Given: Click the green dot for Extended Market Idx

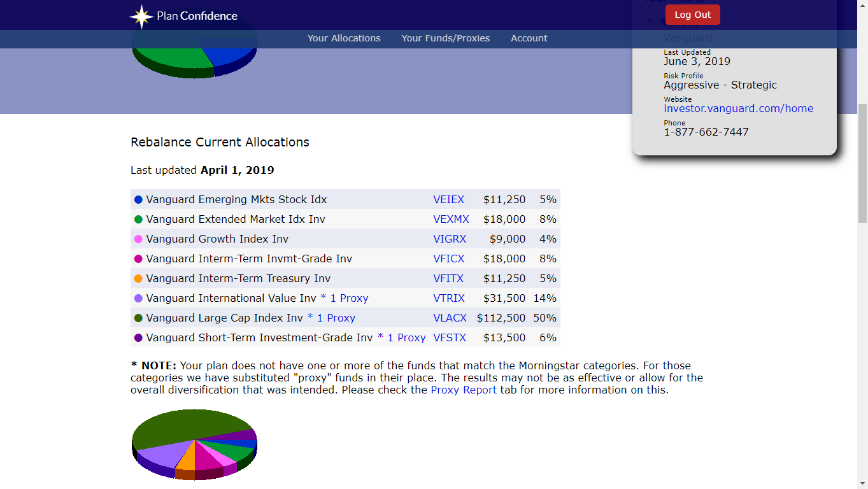Looking at the screenshot, I should (x=138, y=220).
